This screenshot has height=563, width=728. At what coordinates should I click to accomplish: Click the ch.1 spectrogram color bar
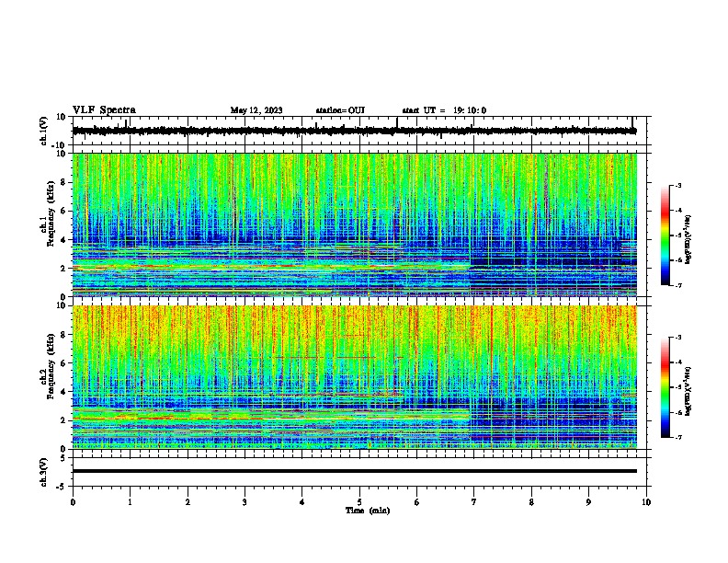tap(665, 236)
